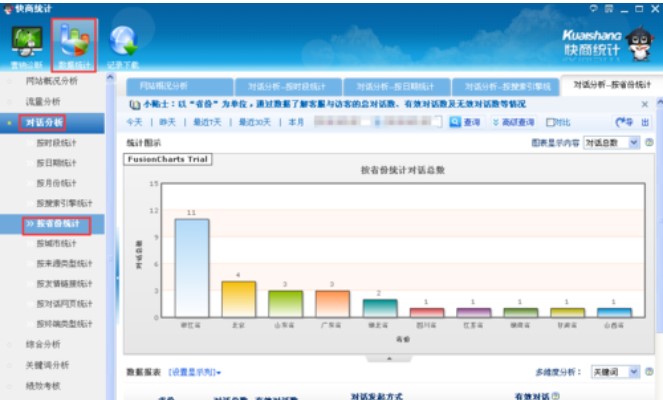Viewport: 663px width, 400px height.
Task: Click the Kuaishang penguin mascot logo
Action: (x=640, y=44)
